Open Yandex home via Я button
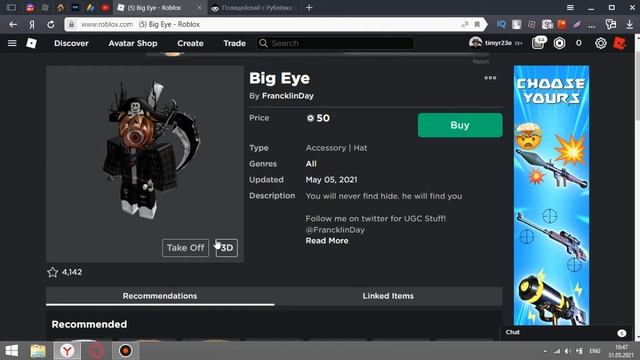Screen dimensions: 640x360 click(32, 24)
